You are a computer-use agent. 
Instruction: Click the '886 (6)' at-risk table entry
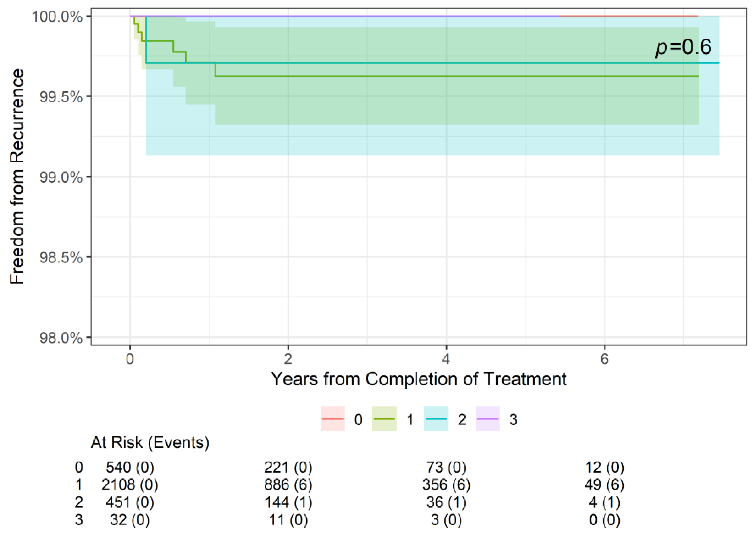pyautogui.click(x=288, y=484)
